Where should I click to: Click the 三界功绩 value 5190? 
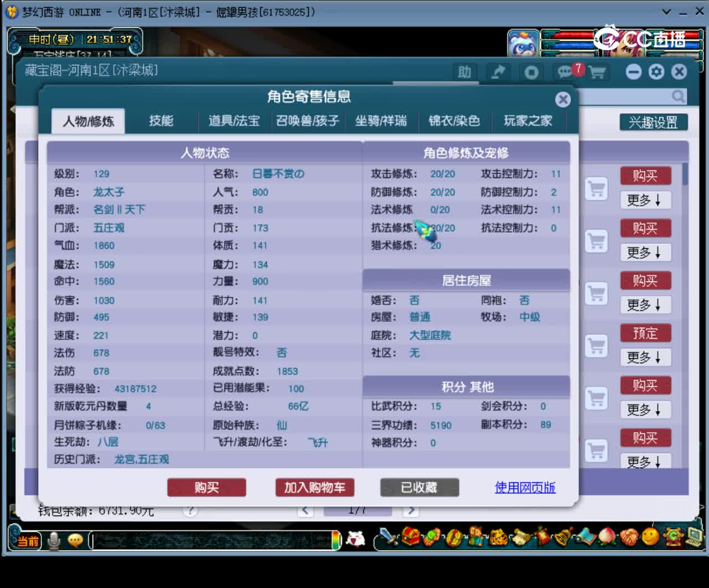coord(441,425)
